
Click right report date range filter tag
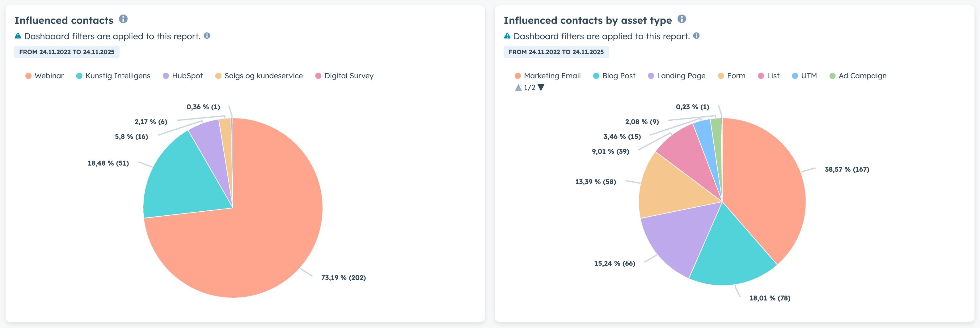556,52
